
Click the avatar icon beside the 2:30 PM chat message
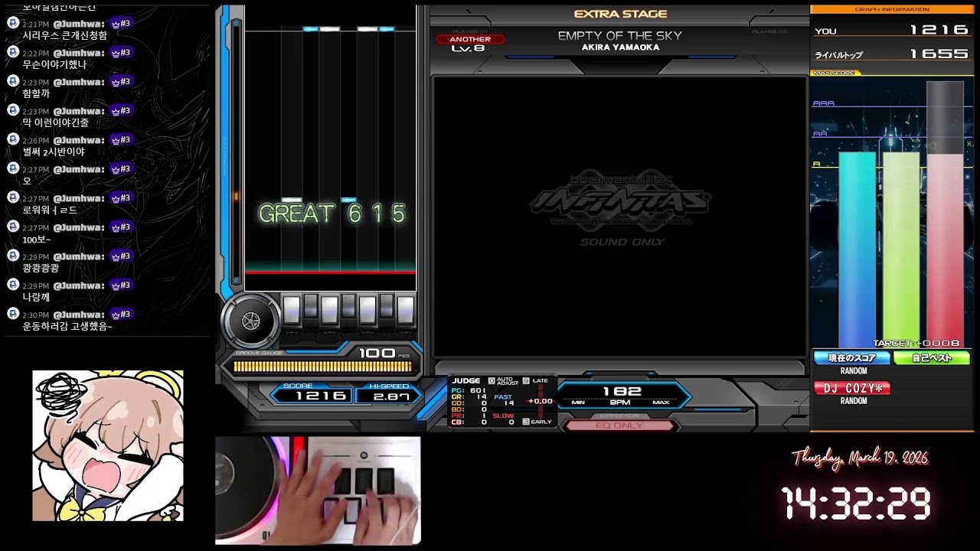[x=13, y=314]
